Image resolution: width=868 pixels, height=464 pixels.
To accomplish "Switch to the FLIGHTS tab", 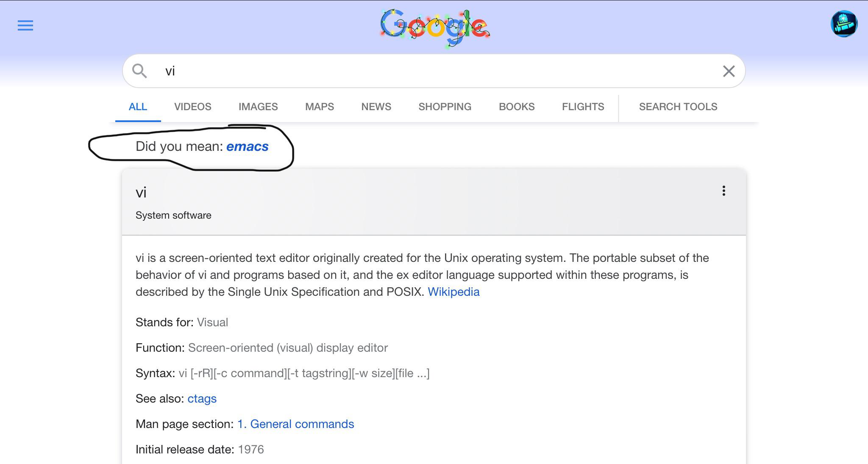I will (583, 107).
